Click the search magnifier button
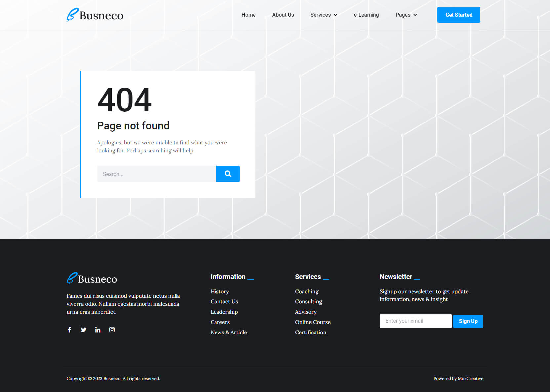This screenshot has width=550, height=392. (x=228, y=174)
